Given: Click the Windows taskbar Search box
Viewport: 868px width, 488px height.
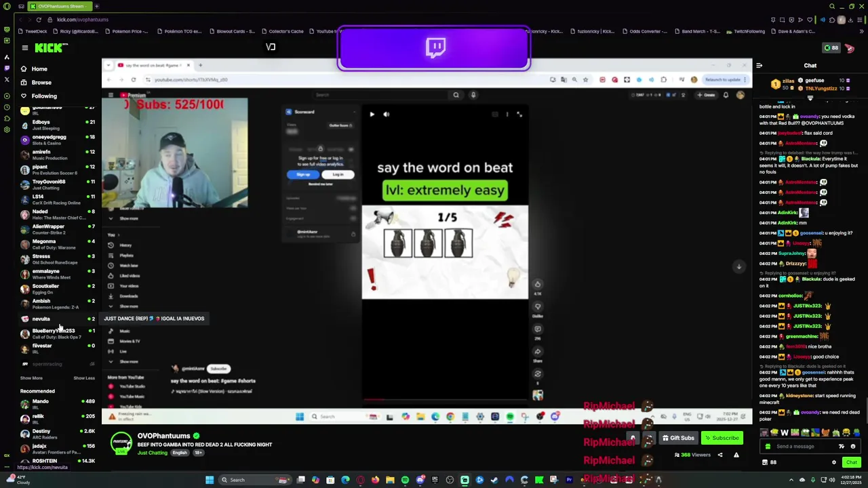Looking at the screenshot, I should coord(253,481).
